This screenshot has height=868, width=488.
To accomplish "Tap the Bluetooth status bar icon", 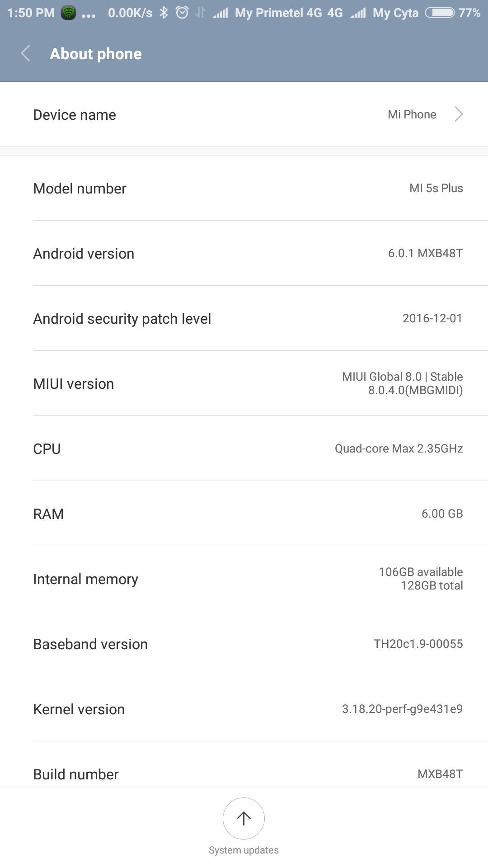I will (x=164, y=13).
